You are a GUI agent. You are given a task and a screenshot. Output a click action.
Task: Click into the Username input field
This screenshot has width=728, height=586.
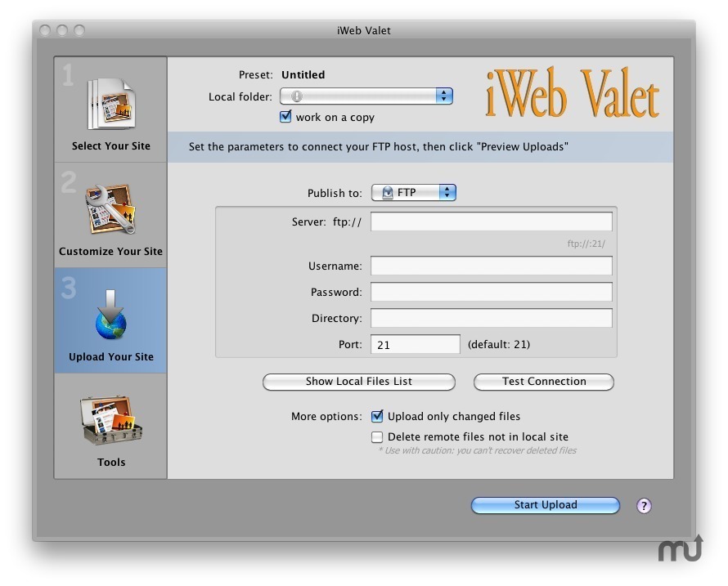(x=491, y=266)
